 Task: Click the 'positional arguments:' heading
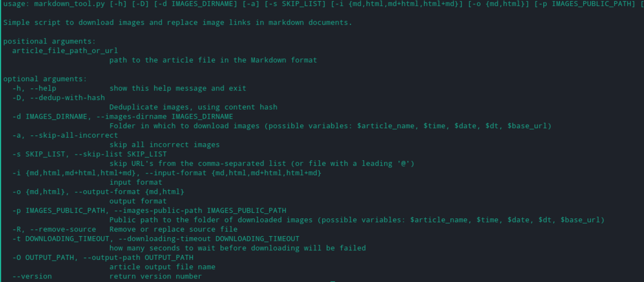click(x=49, y=42)
